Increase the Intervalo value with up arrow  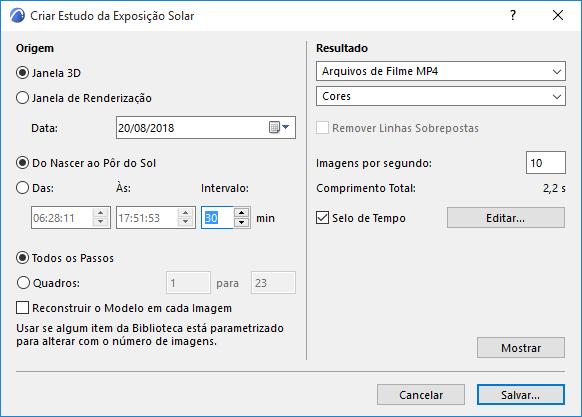click(x=242, y=213)
